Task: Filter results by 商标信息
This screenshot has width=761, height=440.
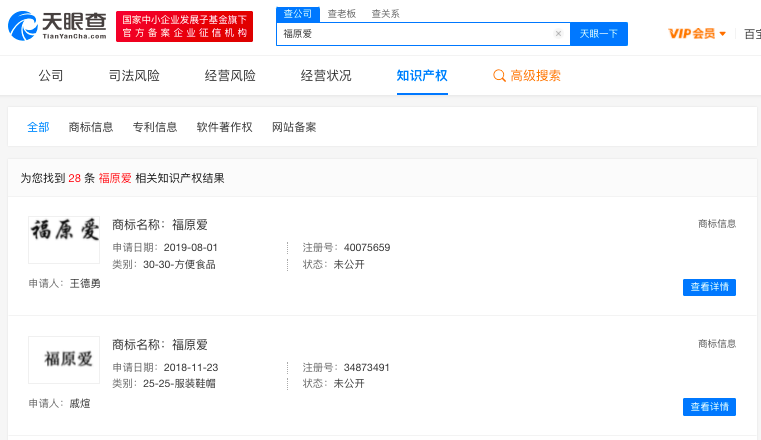Action: [x=91, y=127]
